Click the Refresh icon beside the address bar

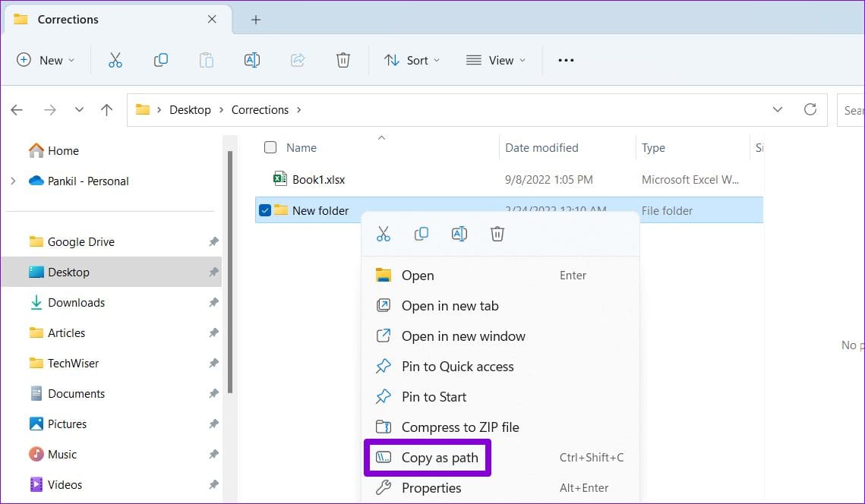pyautogui.click(x=810, y=109)
